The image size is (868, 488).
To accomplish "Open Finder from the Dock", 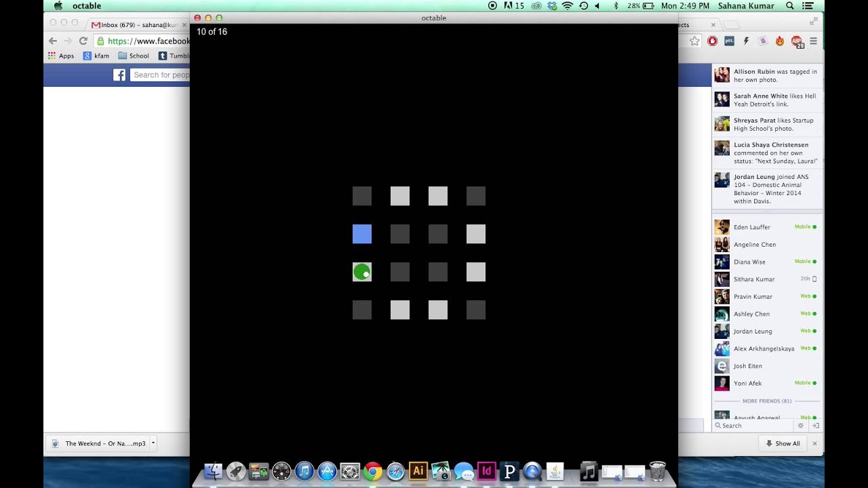I will pos(213,470).
